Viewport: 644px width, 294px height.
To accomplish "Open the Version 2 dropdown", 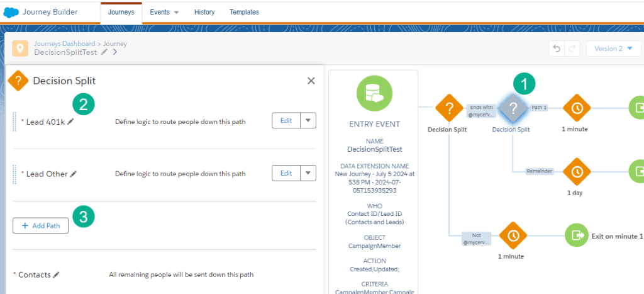I will pos(613,48).
